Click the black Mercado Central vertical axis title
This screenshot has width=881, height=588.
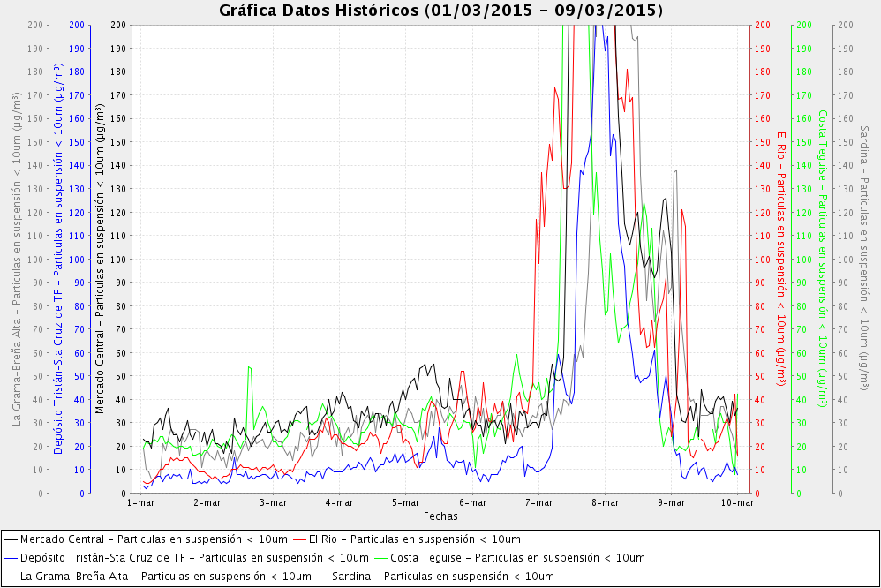[x=99, y=259]
